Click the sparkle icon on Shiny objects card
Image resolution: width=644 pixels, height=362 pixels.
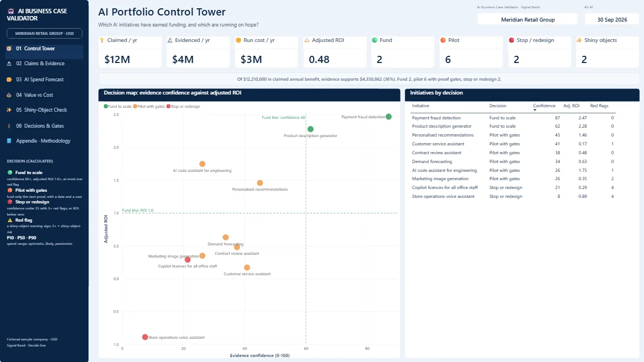pos(579,40)
